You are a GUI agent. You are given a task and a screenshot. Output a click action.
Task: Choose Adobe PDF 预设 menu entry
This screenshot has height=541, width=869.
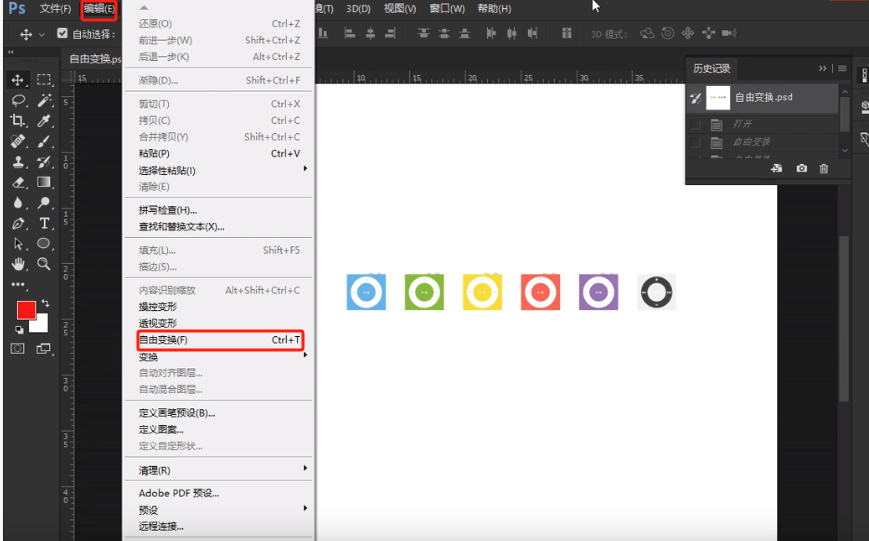[x=219, y=493]
